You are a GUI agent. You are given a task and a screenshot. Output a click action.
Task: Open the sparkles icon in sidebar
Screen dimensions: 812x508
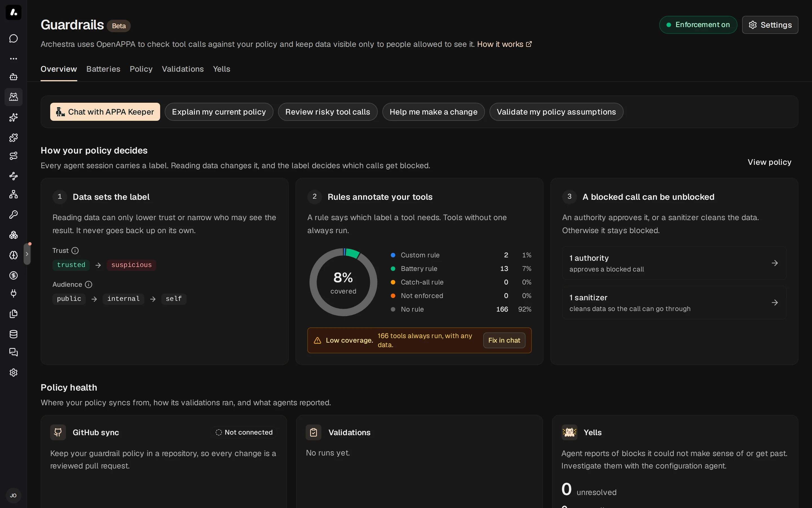point(14,118)
